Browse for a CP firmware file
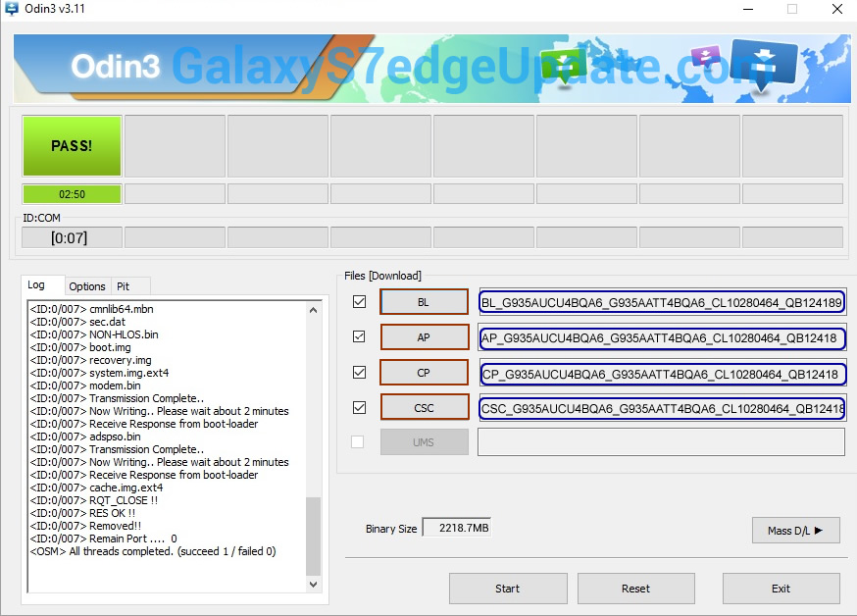857x616 pixels. (x=425, y=372)
